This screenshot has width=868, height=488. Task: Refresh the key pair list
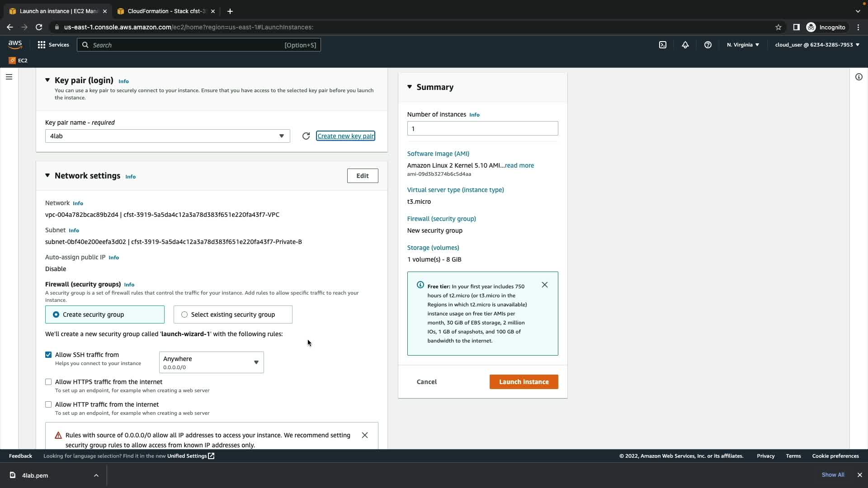click(306, 136)
